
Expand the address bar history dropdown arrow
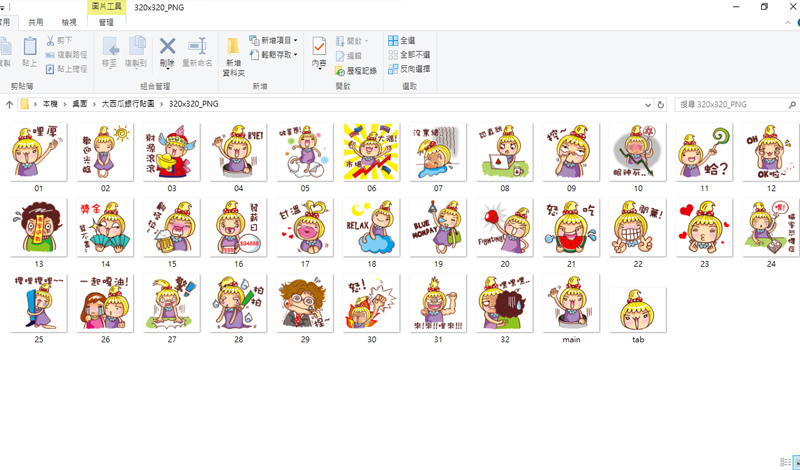tap(648, 105)
